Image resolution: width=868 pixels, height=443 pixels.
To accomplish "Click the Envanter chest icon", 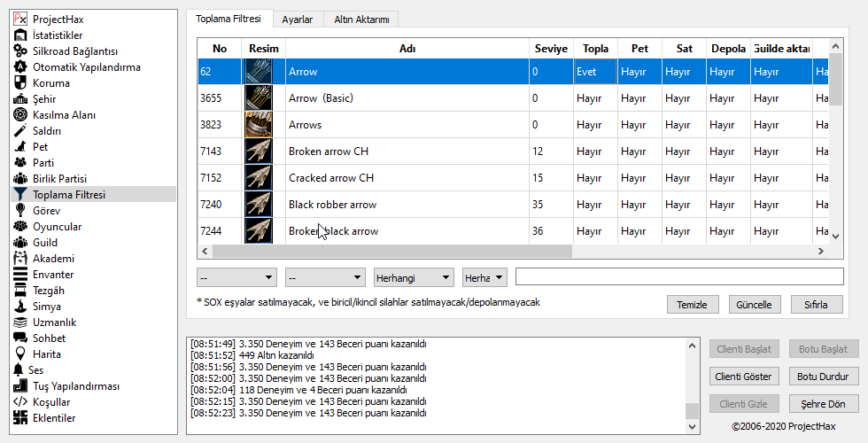I will [x=20, y=275].
